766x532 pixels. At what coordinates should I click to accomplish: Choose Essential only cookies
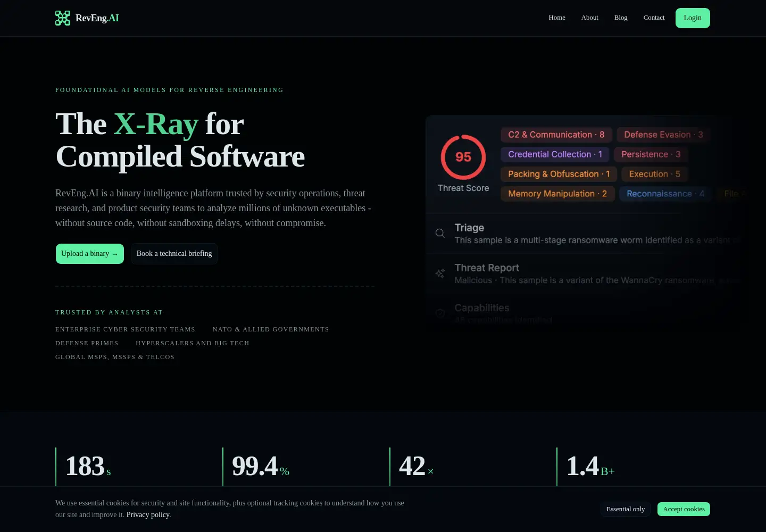(x=626, y=509)
